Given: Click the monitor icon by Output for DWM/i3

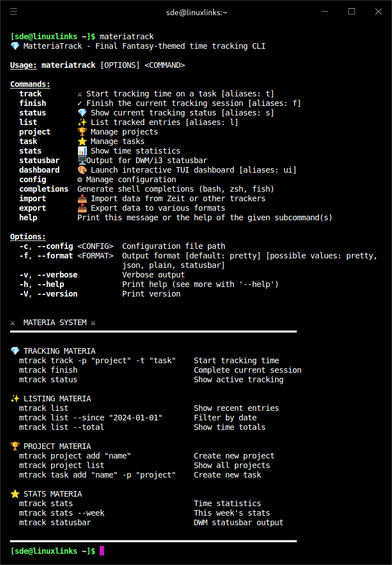Looking at the screenshot, I should tap(82, 160).
